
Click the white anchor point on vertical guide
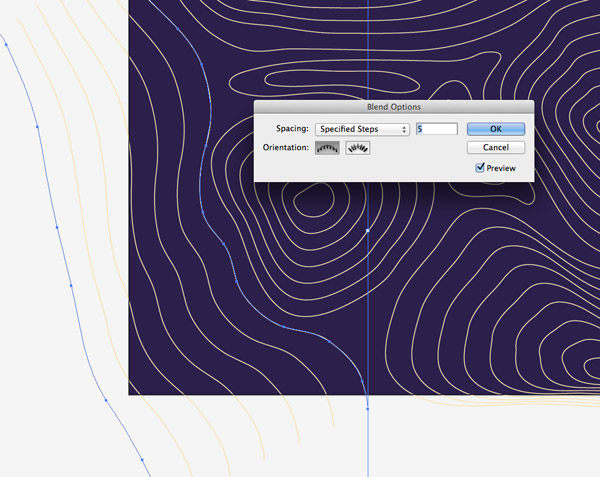click(368, 231)
